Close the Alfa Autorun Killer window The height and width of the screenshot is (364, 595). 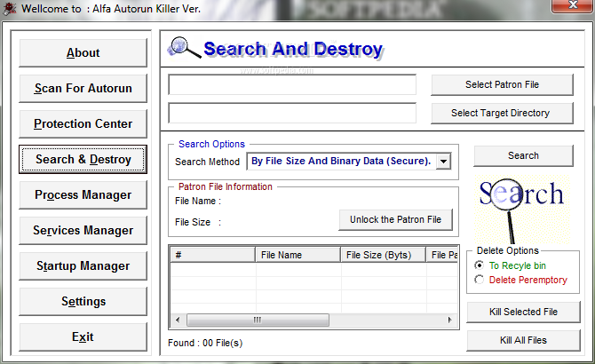tap(573, 5)
